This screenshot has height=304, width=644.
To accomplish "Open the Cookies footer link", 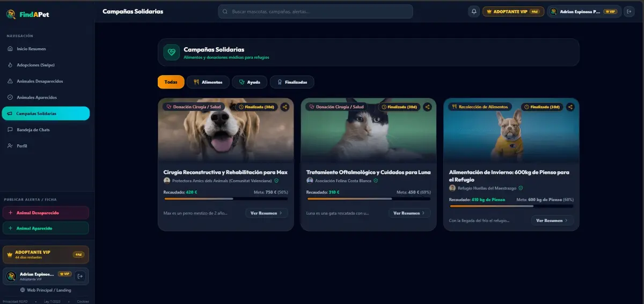I will tap(83, 301).
